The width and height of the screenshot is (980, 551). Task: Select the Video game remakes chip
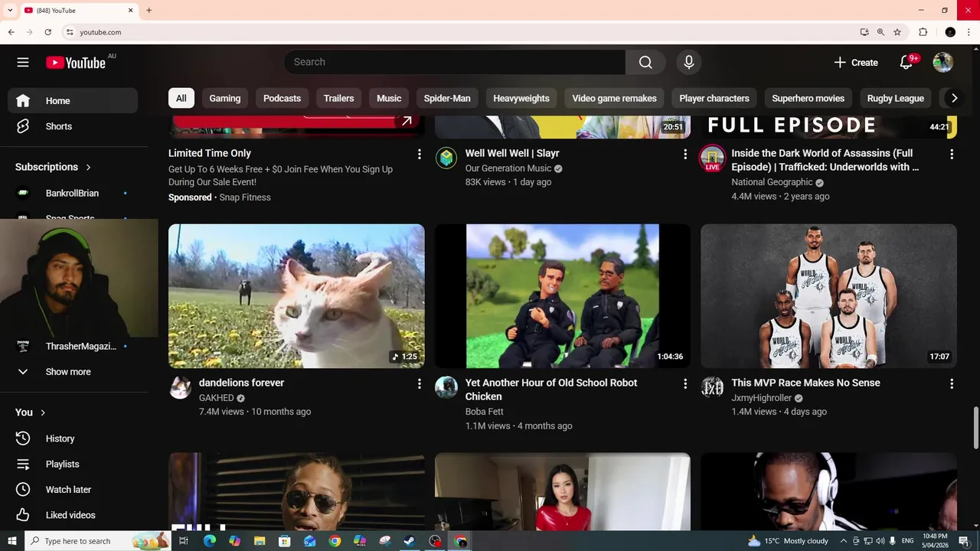[614, 98]
